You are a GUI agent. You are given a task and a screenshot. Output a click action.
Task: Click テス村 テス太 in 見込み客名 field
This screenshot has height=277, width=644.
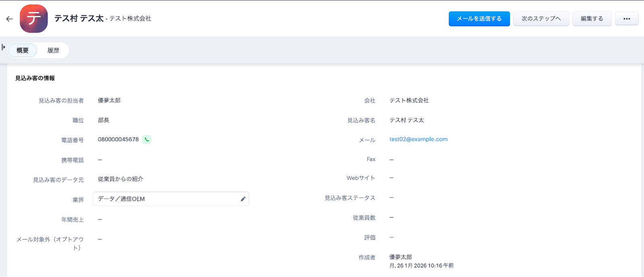point(407,120)
